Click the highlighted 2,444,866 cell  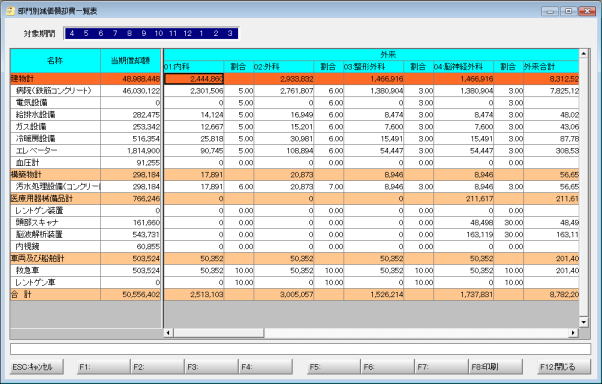coord(194,79)
